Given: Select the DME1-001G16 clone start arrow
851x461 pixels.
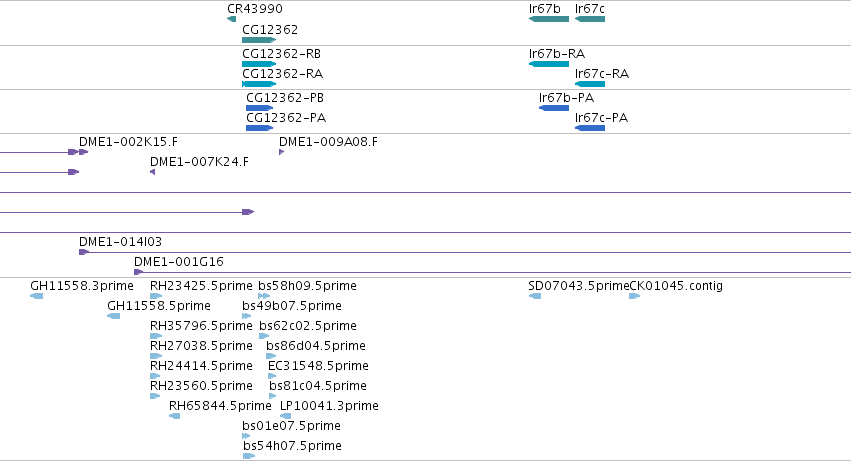Looking at the screenshot, I should (138, 272).
